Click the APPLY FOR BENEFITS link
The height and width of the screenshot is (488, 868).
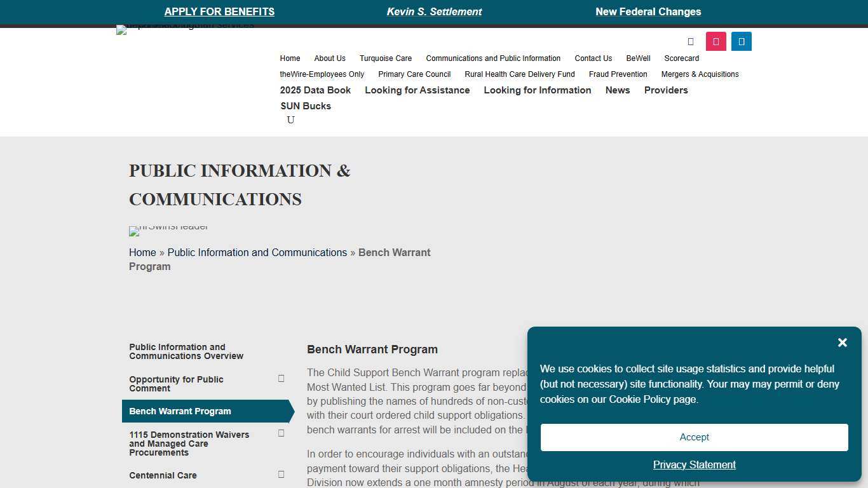pyautogui.click(x=219, y=11)
